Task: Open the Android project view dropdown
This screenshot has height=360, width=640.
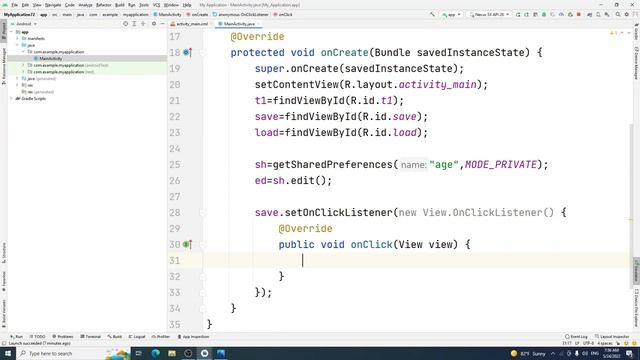Action: 24,24
